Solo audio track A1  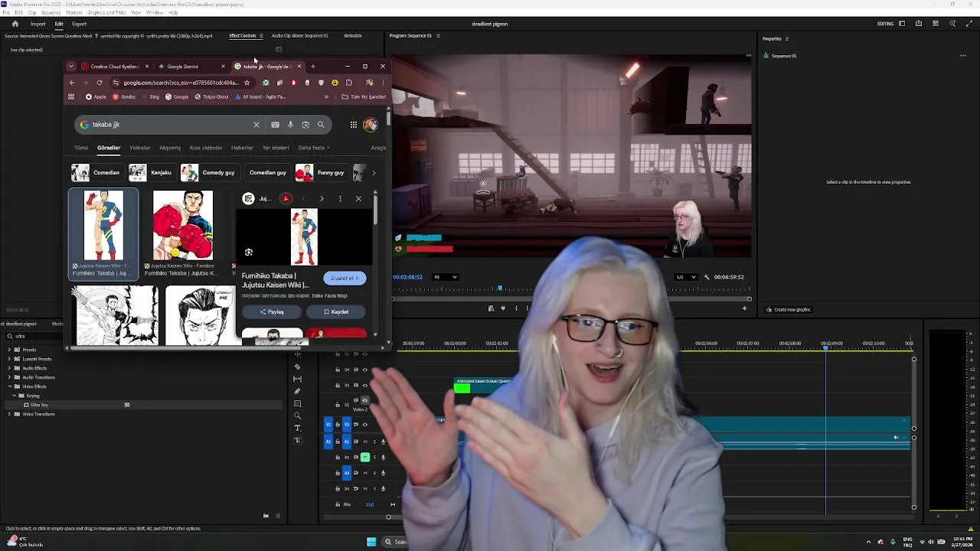(x=374, y=442)
